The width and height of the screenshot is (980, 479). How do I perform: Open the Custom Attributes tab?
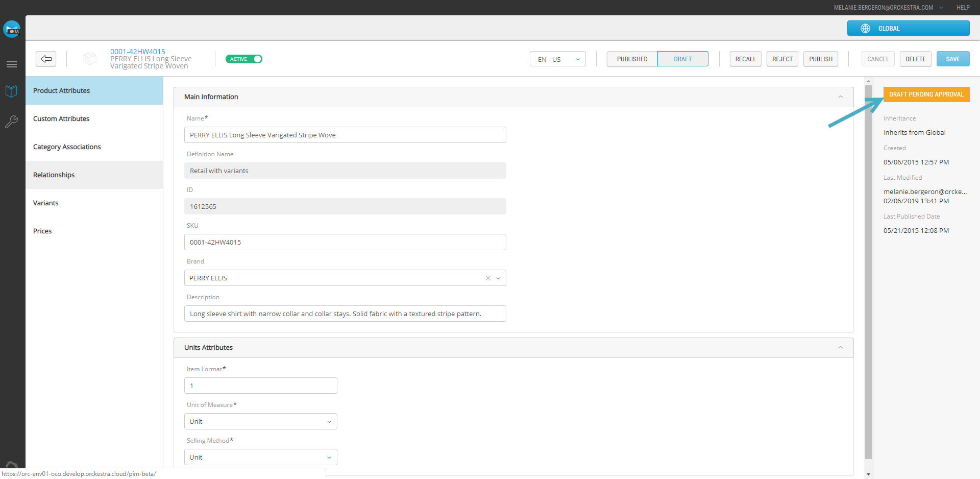[x=61, y=119]
